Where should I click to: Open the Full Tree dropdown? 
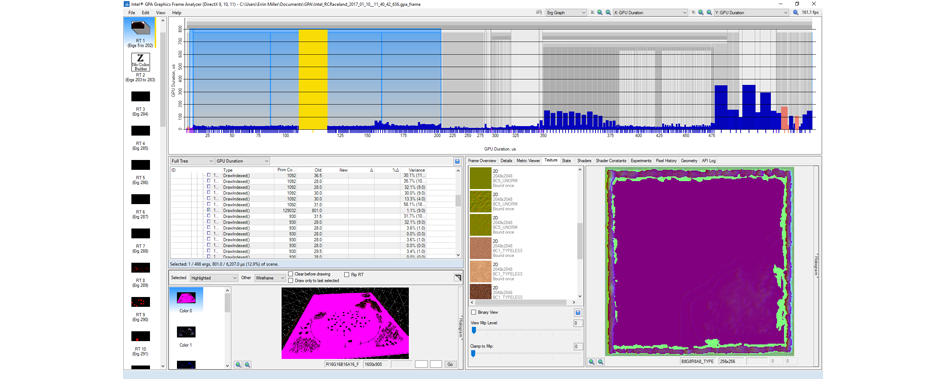tap(192, 161)
